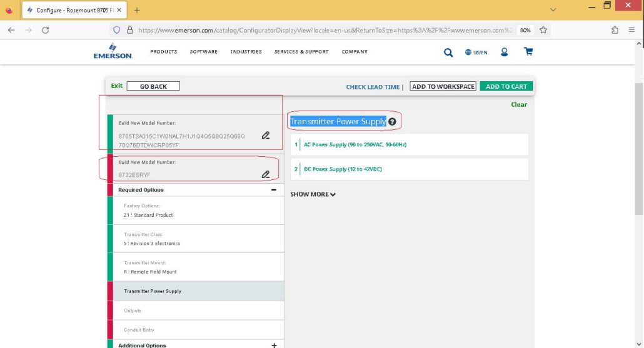Select the Configure - Rosemount 8705 browser tab
This screenshot has width=644, height=348.
click(x=74, y=10)
